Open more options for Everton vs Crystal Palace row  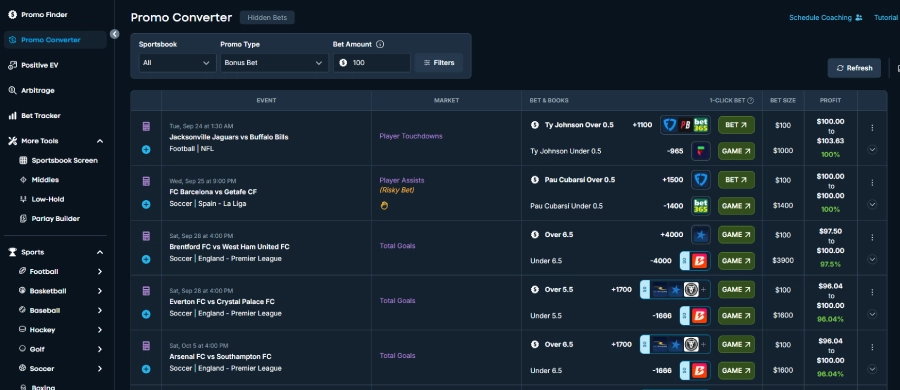872,292
